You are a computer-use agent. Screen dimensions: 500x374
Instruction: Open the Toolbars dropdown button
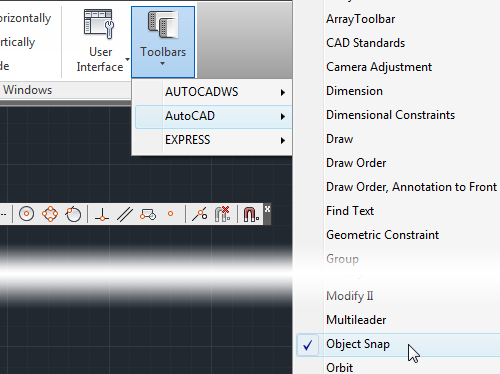coord(163,42)
